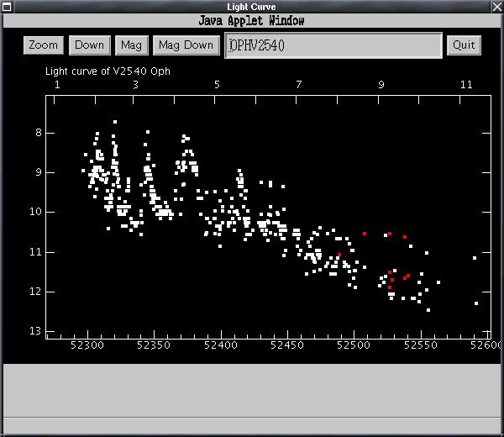Click the Light Curve window title bar
504x437 pixels.
251,7
